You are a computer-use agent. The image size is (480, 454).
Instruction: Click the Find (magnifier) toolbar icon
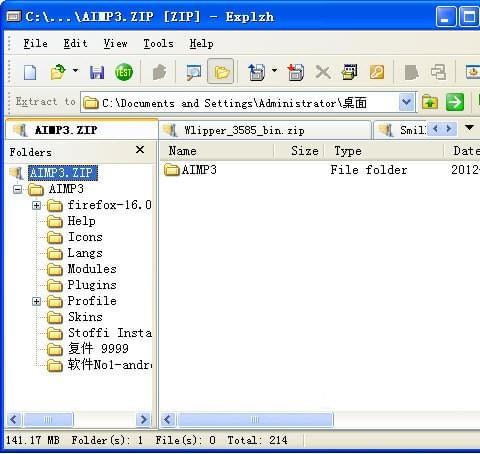coord(194,72)
